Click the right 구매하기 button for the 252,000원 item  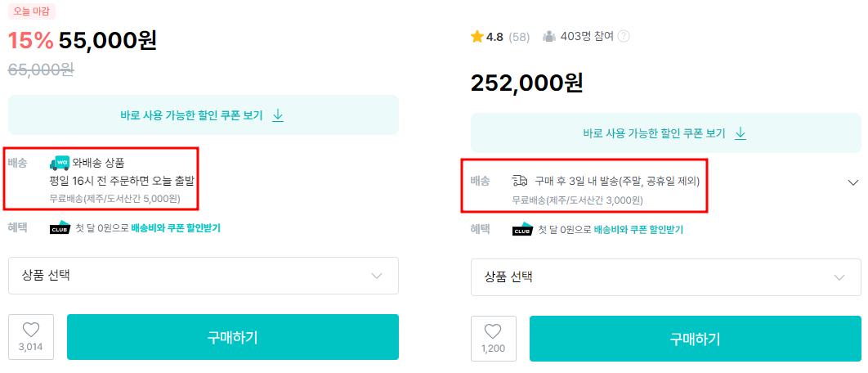pos(696,339)
